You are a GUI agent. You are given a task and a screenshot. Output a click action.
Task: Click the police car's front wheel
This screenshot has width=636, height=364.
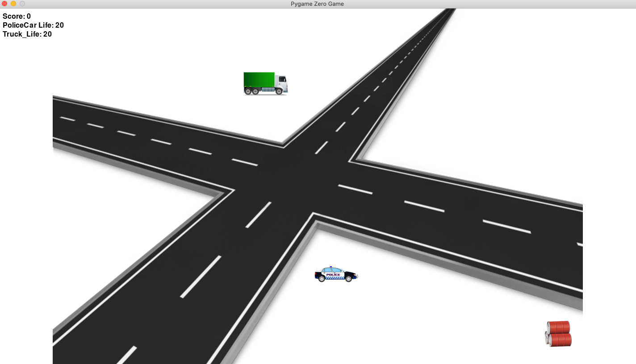pyautogui.click(x=348, y=279)
